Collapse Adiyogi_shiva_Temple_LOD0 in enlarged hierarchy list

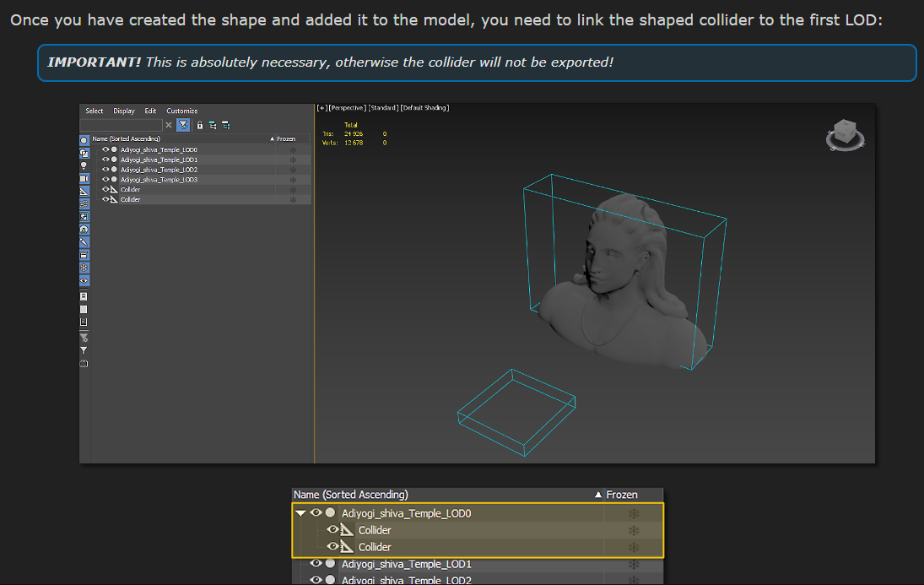(300, 513)
